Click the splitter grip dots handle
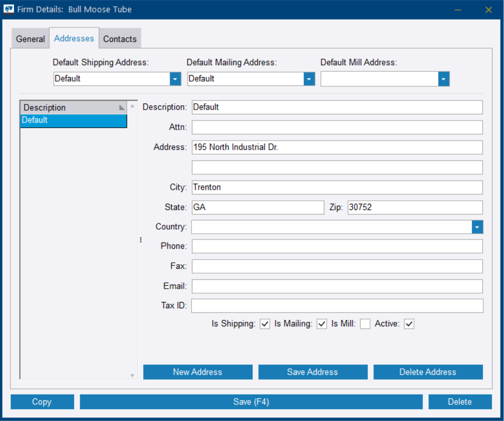Screen dimensions: 504x421 (x=140, y=240)
